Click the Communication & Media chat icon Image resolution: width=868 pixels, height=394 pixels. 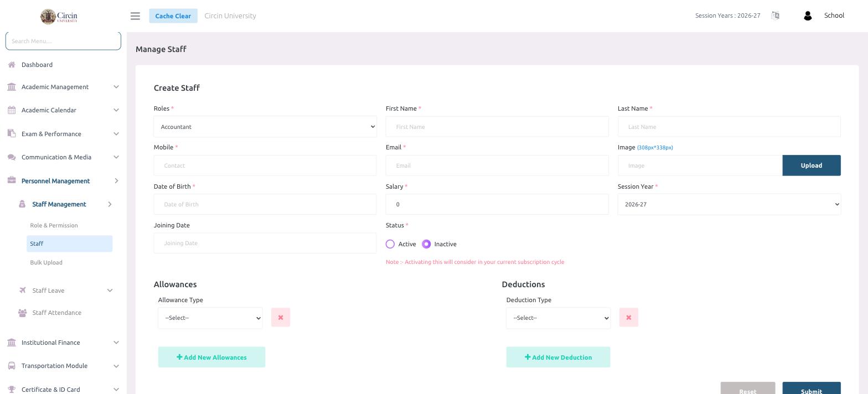12,157
